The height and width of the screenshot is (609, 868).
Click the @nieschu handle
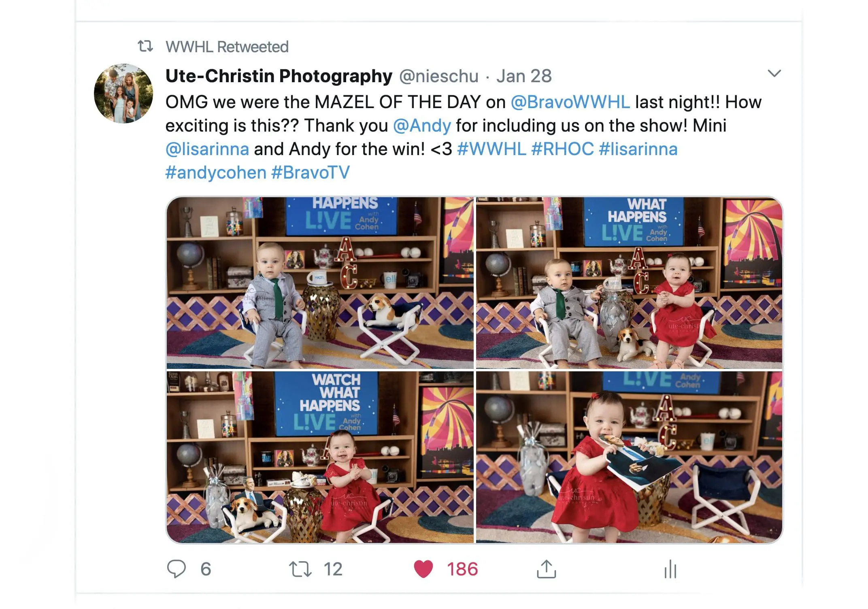[439, 76]
